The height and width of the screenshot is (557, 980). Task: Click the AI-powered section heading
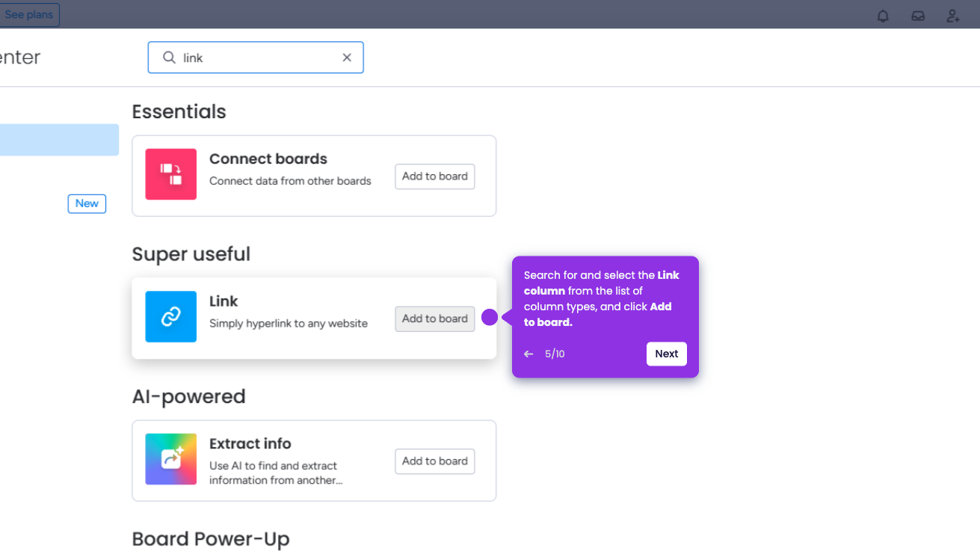189,396
